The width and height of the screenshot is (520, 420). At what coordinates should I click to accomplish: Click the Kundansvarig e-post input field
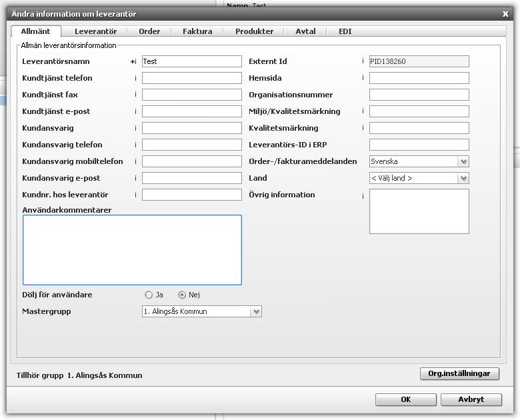click(192, 178)
